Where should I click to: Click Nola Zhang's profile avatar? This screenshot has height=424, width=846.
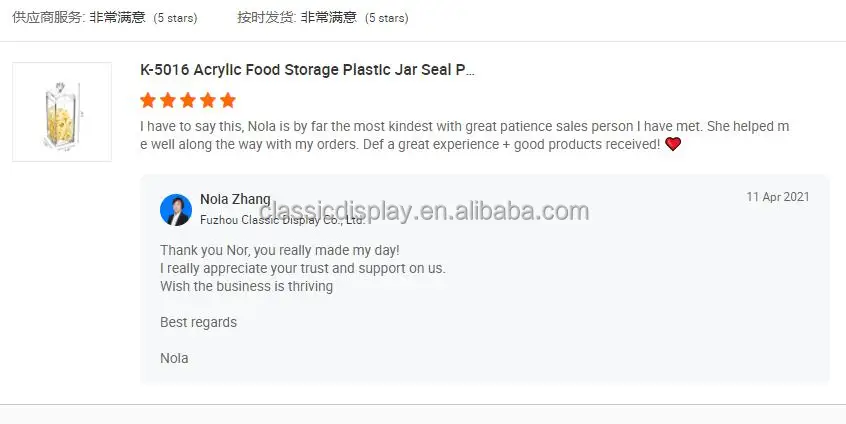pyautogui.click(x=176, y=210)
